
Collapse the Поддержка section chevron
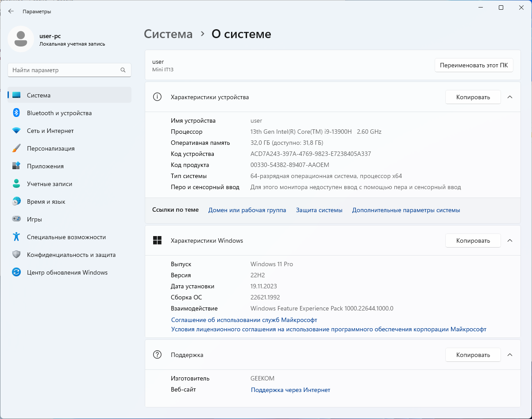coord(510,355)
